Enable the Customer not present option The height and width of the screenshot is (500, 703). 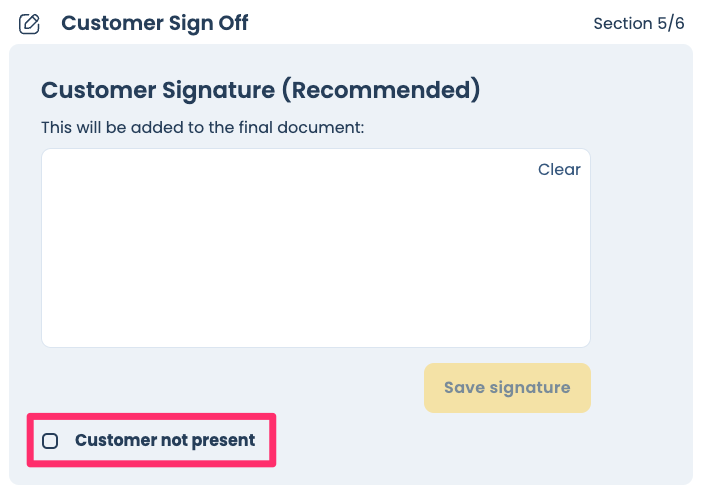click(x=50, y=440)
